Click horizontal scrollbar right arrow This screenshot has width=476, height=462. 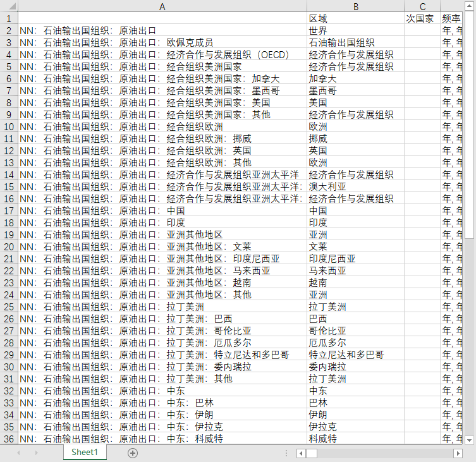coord(458,454)
